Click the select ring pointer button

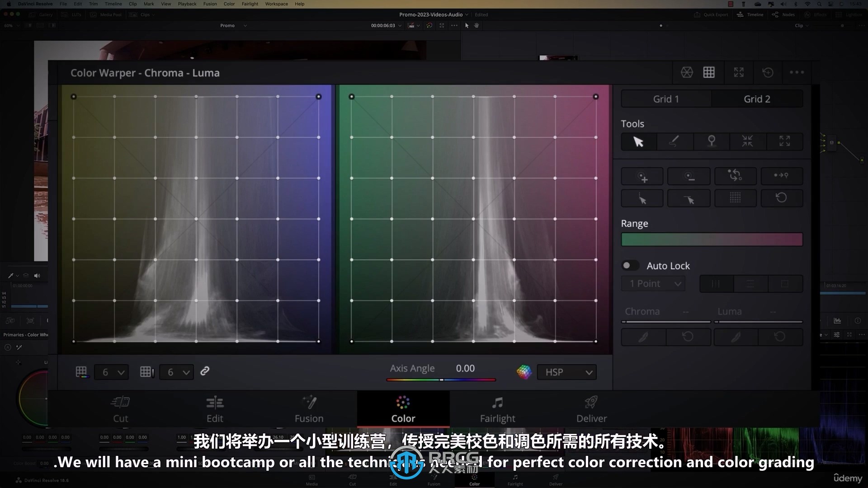tap(689, 198)
